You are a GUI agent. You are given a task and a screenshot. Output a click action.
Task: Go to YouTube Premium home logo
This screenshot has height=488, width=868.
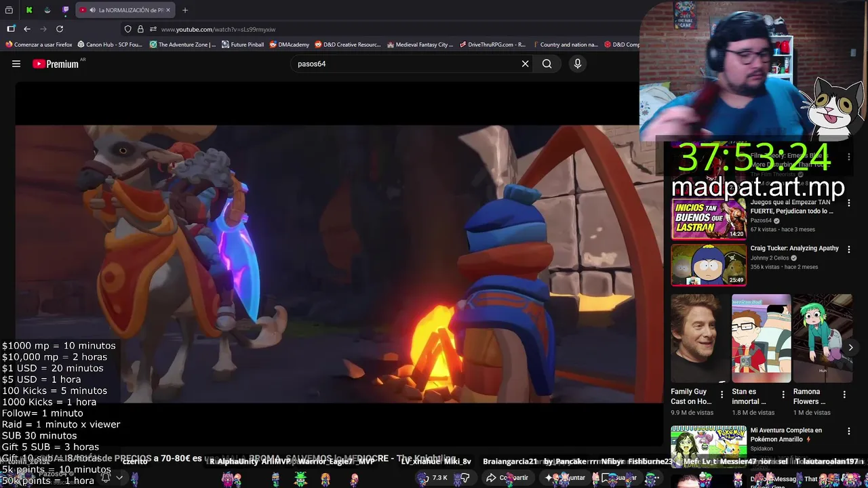(56, 64)
